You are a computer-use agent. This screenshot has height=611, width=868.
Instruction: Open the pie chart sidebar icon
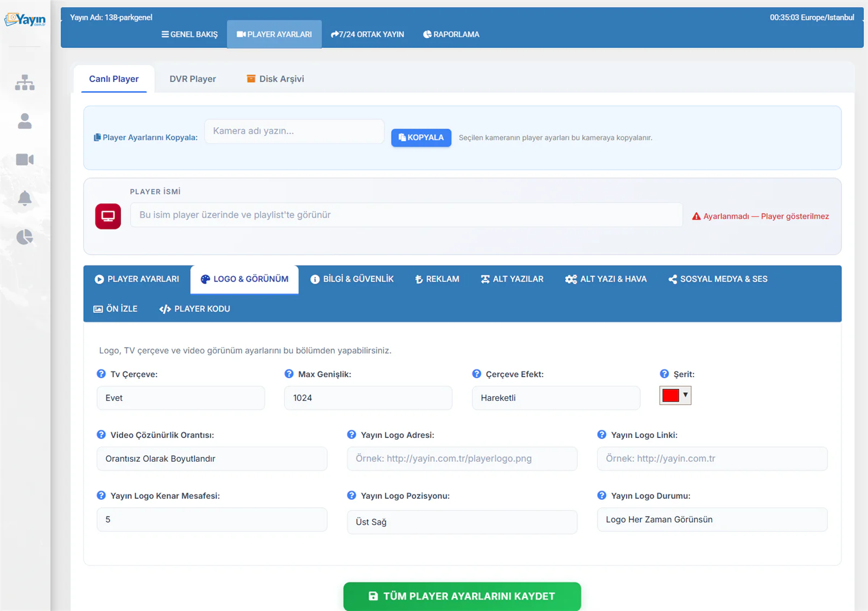(24, 237)
